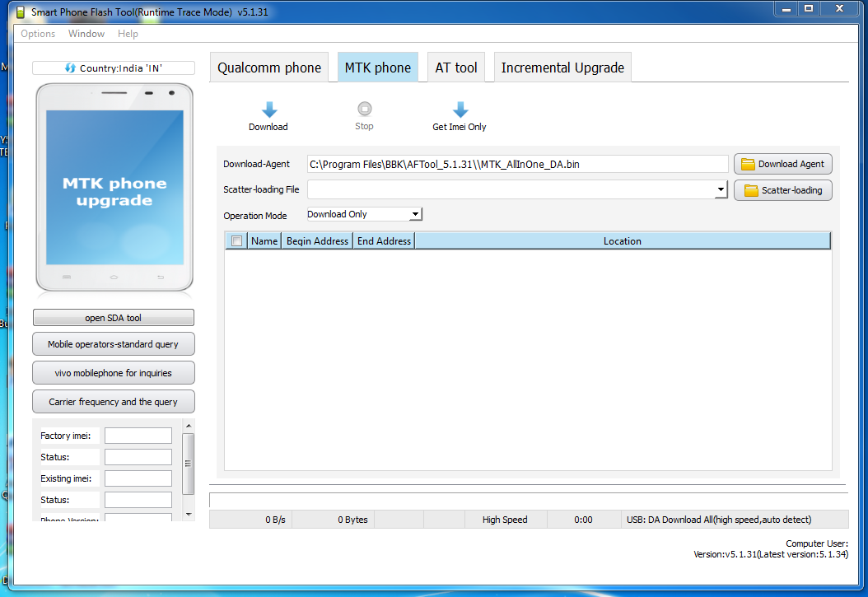The width and height of the screenshot is (868, 597).
Task: Expand the Scatter-loading File dropdown
Action: pos(721,189)
